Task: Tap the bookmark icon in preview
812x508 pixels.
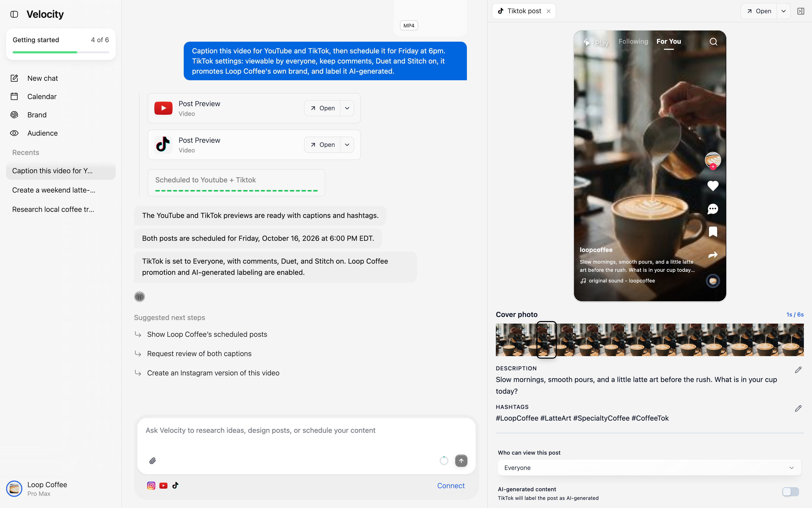Action: 713,231
